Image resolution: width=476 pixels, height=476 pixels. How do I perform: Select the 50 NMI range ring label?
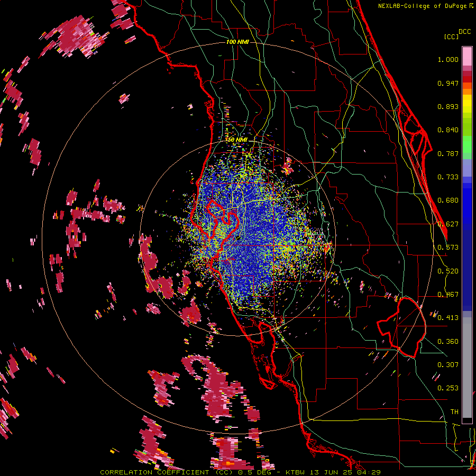237,140
